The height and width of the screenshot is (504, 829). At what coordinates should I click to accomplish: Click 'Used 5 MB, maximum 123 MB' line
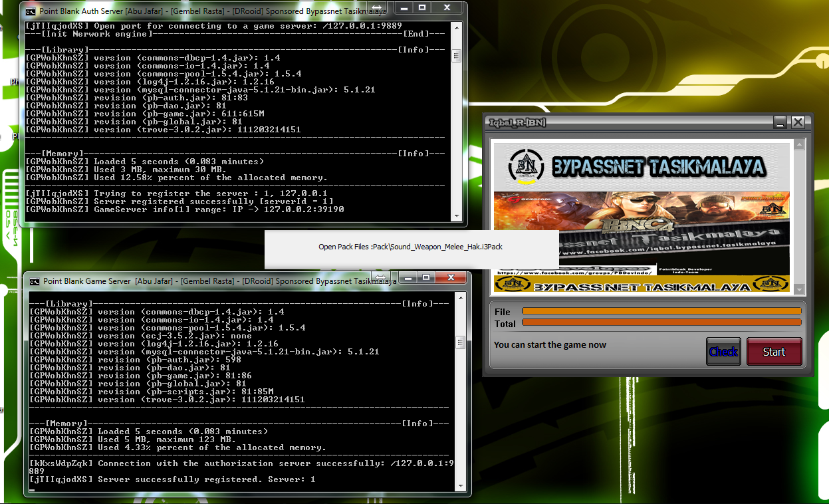[133, 440]
